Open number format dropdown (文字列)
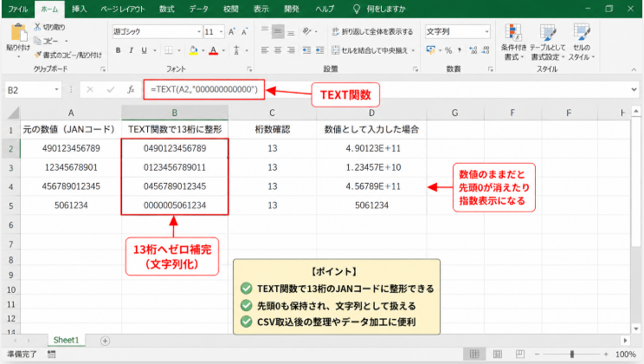 click(486, 32)
